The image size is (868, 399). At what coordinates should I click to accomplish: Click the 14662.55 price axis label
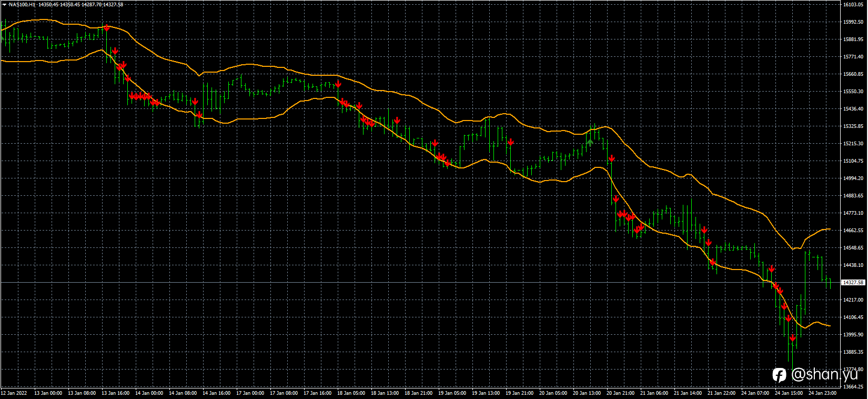[853, 231]
